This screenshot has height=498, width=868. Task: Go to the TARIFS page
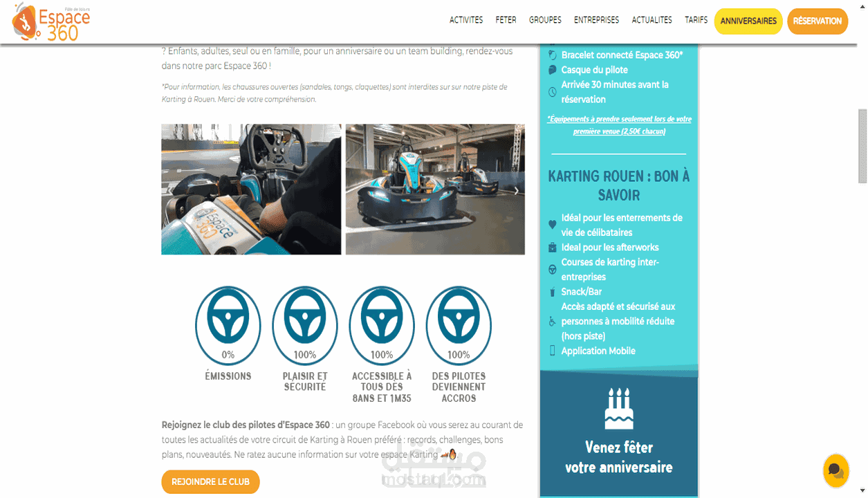coord(696,20)
